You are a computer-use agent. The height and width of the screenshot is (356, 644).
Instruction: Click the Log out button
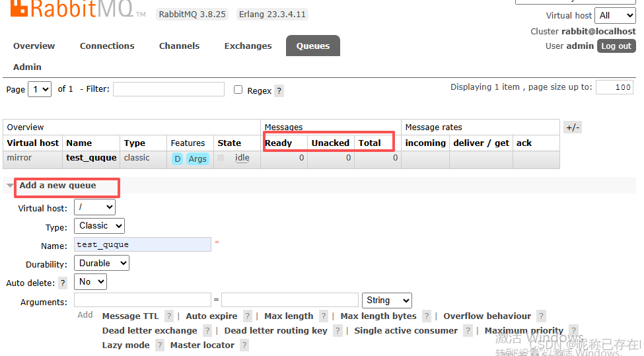click(616, 46)
